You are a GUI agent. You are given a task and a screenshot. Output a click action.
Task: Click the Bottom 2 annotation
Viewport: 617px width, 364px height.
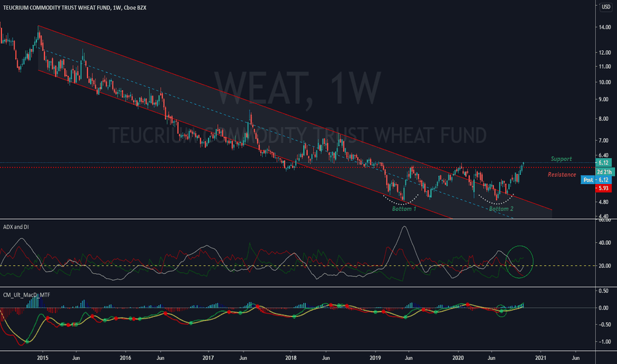(x=501, y=208)
